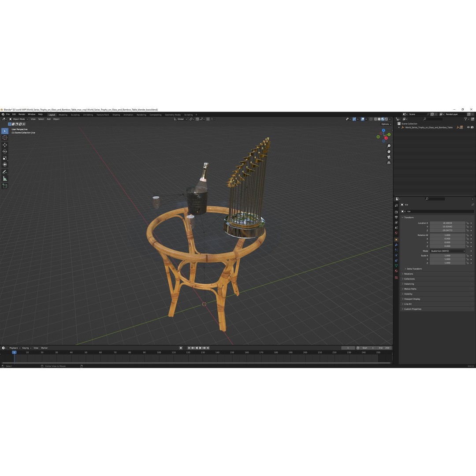Screen dimensions: 476x476
Task: Toggle render camera icon for trophy object
Action: coord(472,127)
